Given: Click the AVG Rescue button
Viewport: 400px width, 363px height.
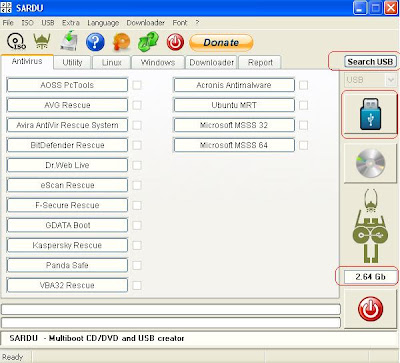Looking at the screenshot, I should coord(67,105).
